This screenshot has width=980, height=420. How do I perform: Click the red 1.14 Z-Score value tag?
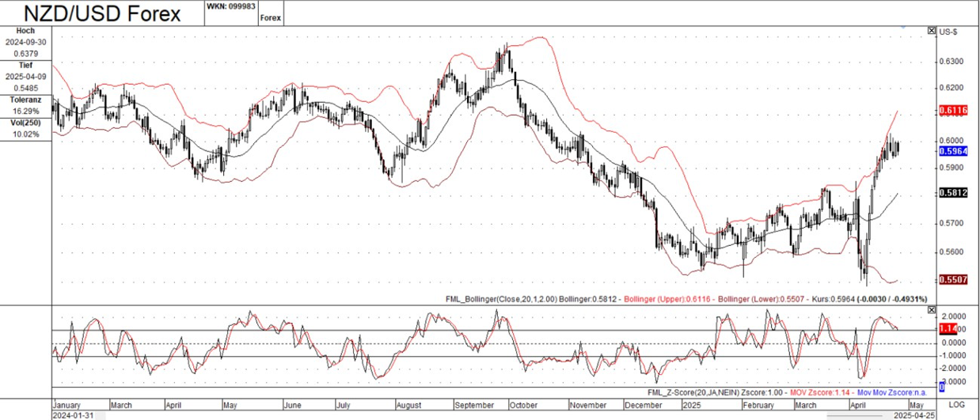[948, 328]
